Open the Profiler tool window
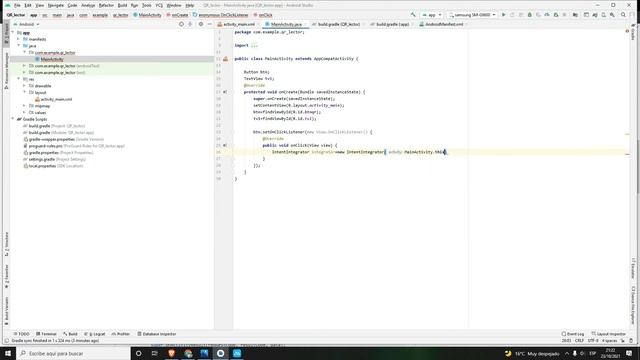 click(121, 334)
